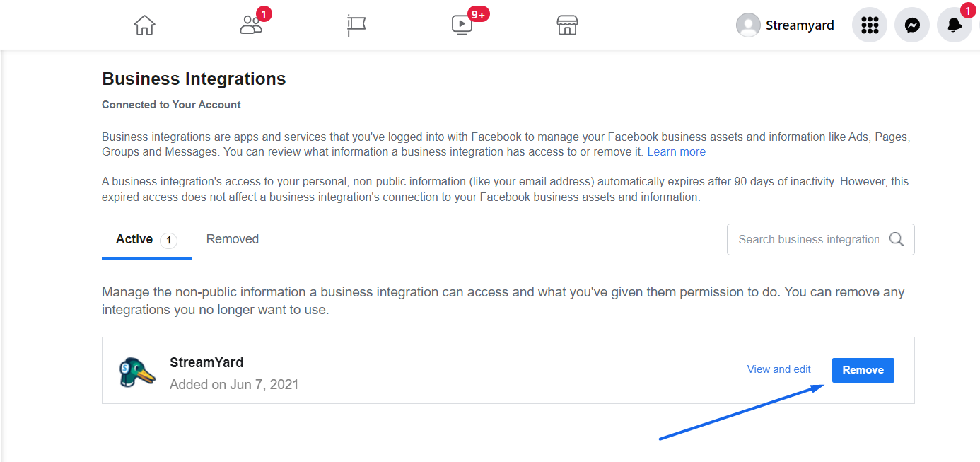The width and height of the screenshot is (980, 462).
Task: Open Messenger chat icon
Action: click(x=912, y=25)
